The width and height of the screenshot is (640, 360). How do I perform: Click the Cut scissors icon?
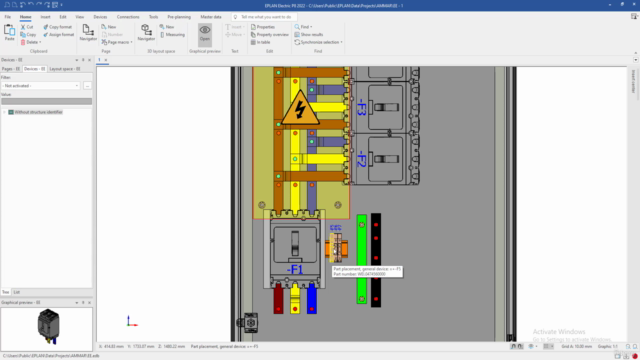coord(23,27)
